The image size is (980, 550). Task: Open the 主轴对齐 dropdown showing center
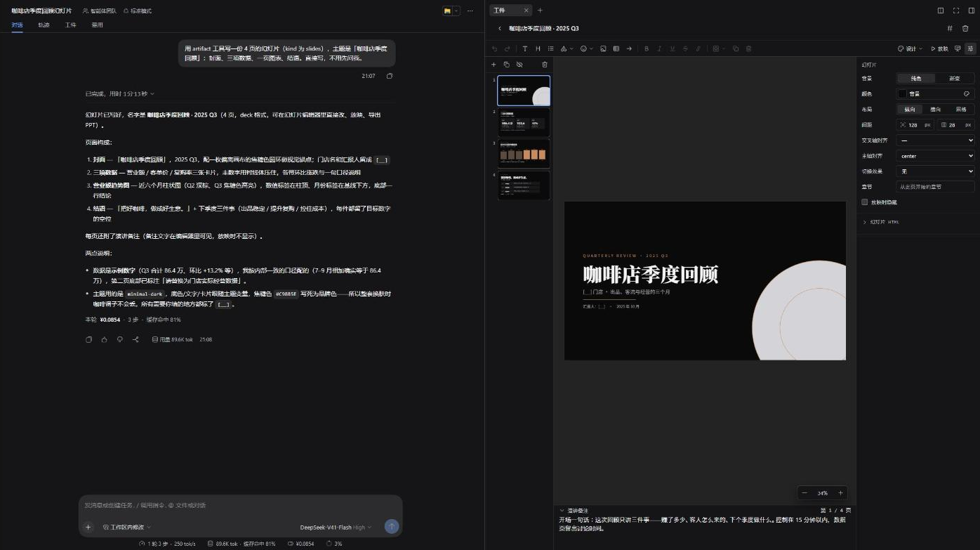tap(936, 156)
